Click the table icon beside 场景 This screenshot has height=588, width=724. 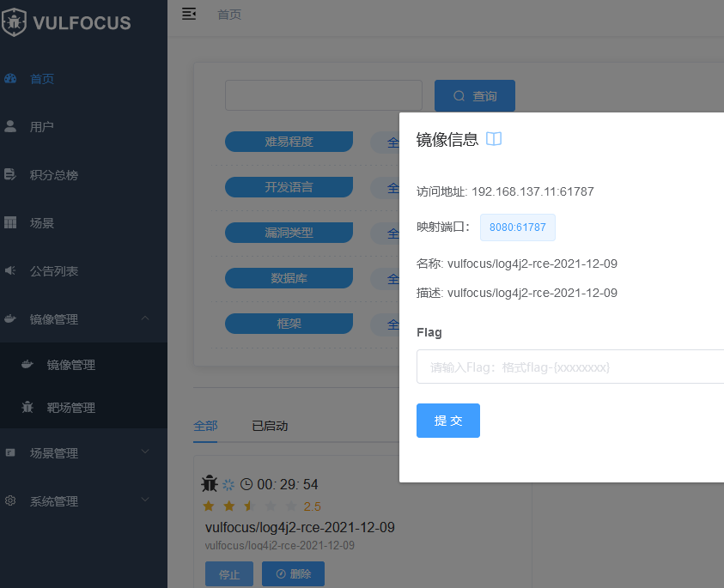[x=10, y=222]
